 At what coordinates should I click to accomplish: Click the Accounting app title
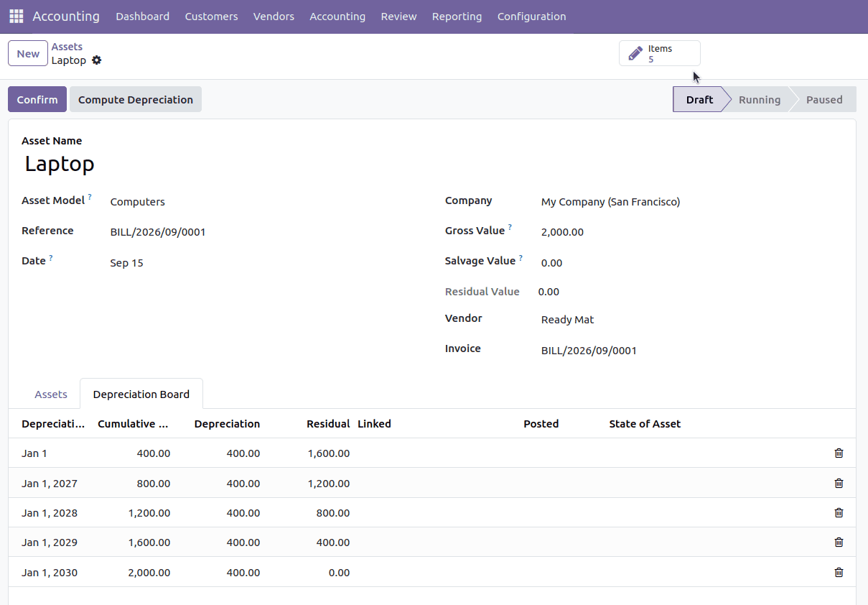66,17
